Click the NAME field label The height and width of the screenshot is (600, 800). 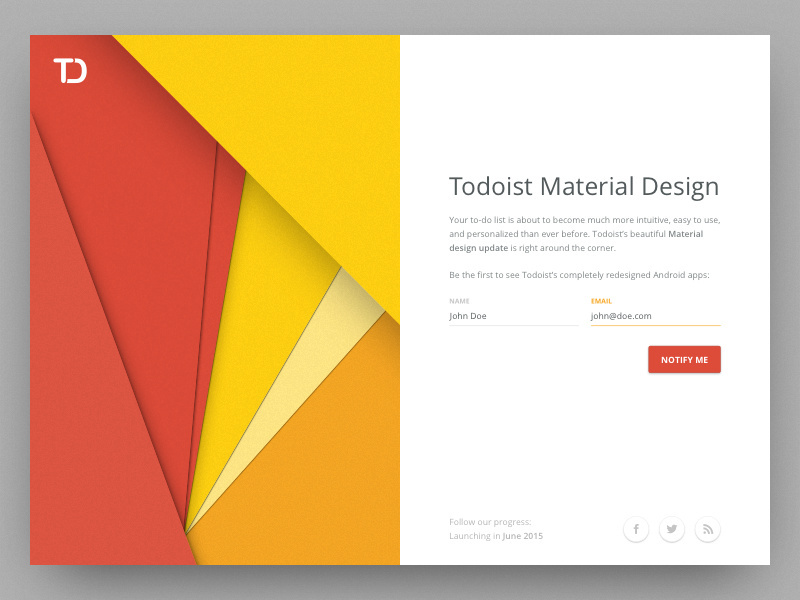tap(459, 301)
